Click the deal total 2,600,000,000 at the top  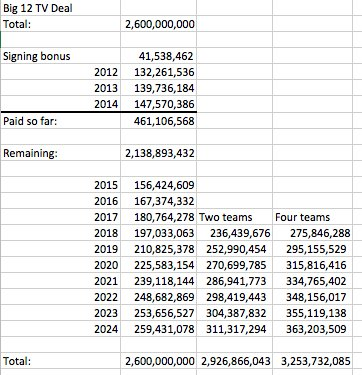coord(158,24)
